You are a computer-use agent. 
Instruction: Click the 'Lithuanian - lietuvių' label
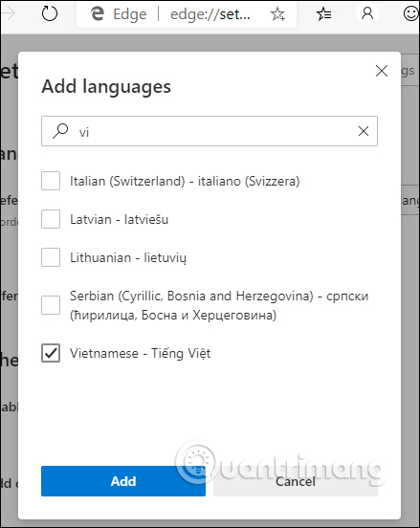coord(128,258)
